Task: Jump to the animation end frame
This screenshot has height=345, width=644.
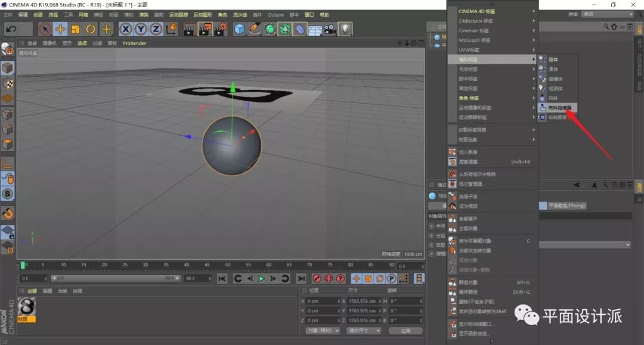Action: pos(301,278)
